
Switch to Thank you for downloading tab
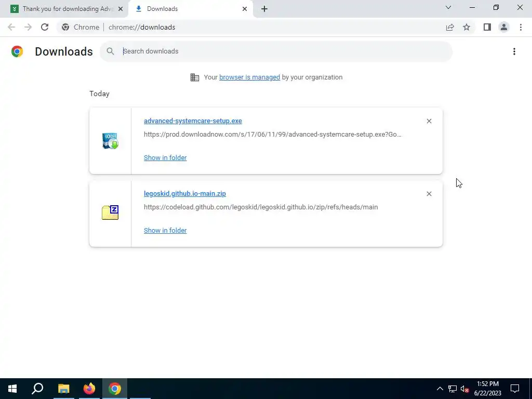click(64, 9)
